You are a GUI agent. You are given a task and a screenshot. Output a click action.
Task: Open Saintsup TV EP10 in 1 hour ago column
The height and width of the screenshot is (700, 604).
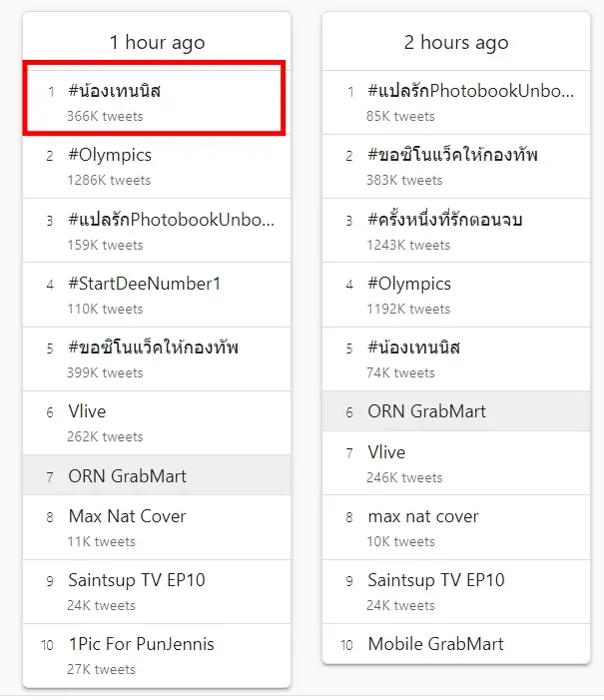pos(136,580)
